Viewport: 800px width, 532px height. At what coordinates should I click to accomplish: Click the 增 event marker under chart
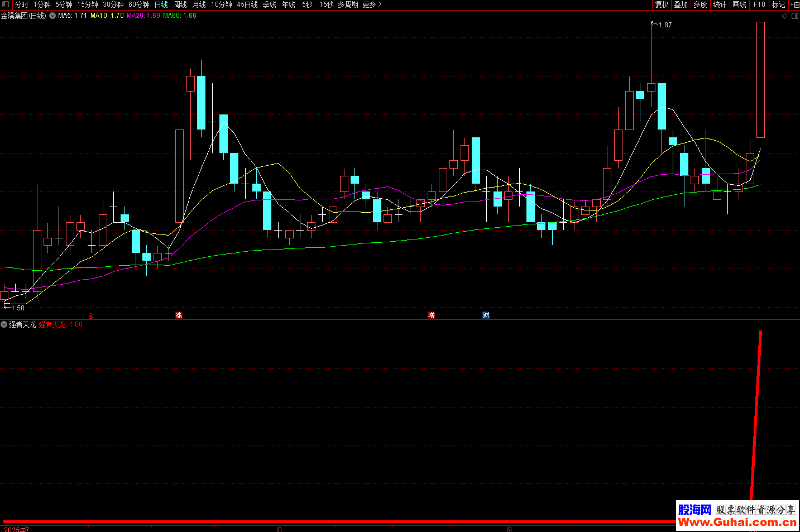pos(431,315)
